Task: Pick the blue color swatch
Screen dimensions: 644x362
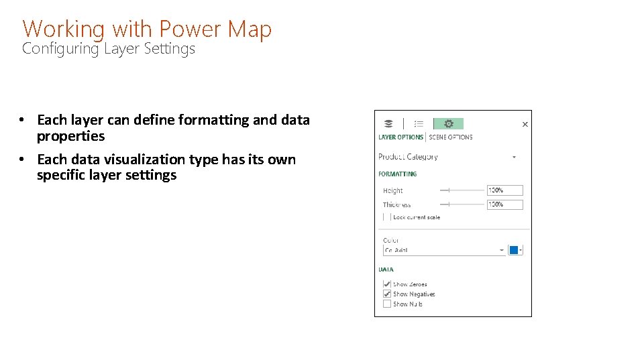Action: tap(515, 250)
